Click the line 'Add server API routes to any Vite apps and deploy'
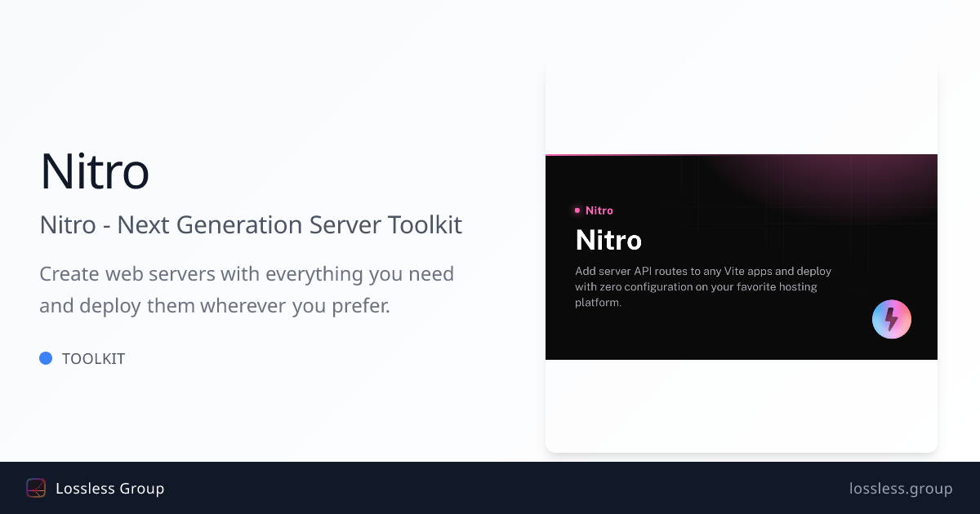 703,271
